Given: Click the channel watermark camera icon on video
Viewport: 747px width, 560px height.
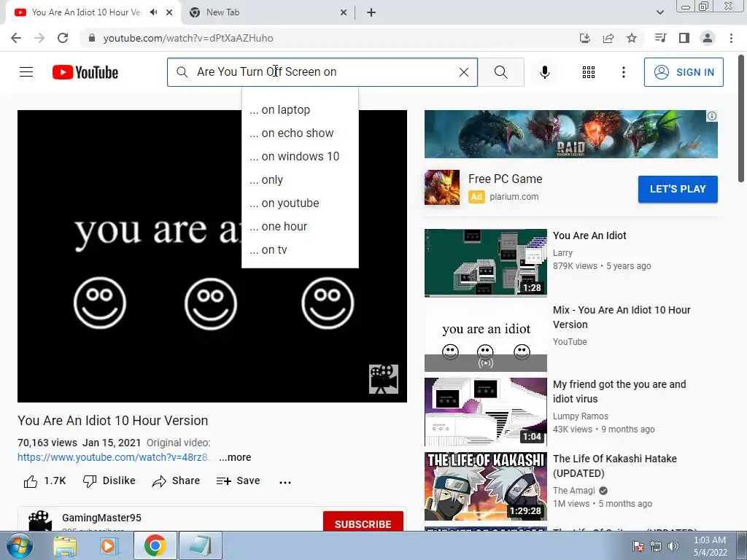Looking at the screenshot, I should [384, 379].
